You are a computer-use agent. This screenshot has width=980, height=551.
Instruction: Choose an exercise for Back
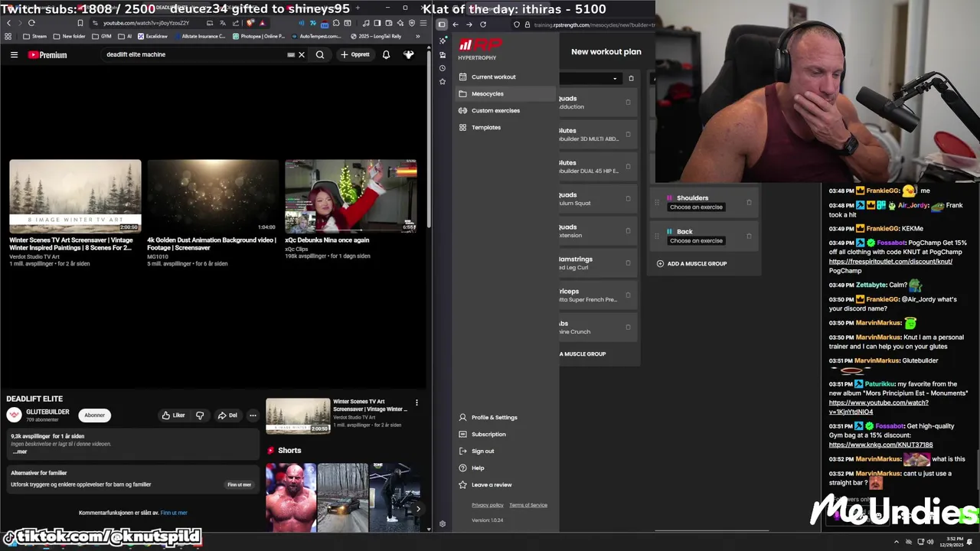[x=696, y=240]
